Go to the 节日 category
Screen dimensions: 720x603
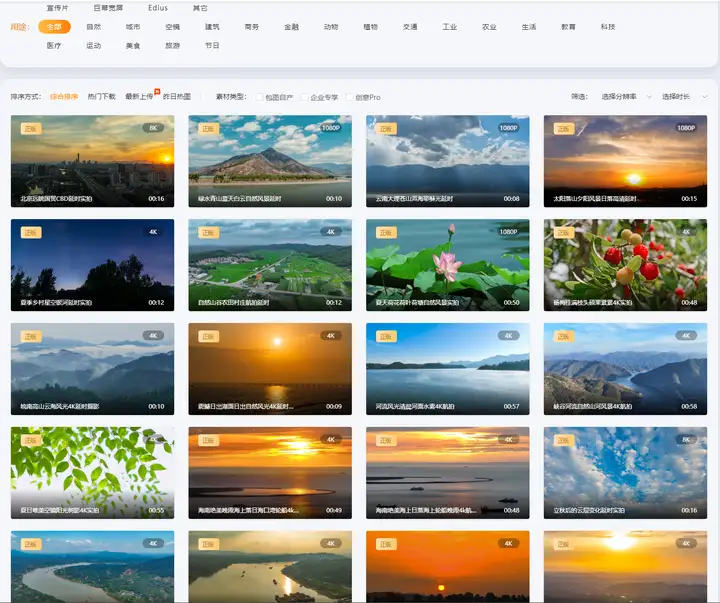[212, 45]
